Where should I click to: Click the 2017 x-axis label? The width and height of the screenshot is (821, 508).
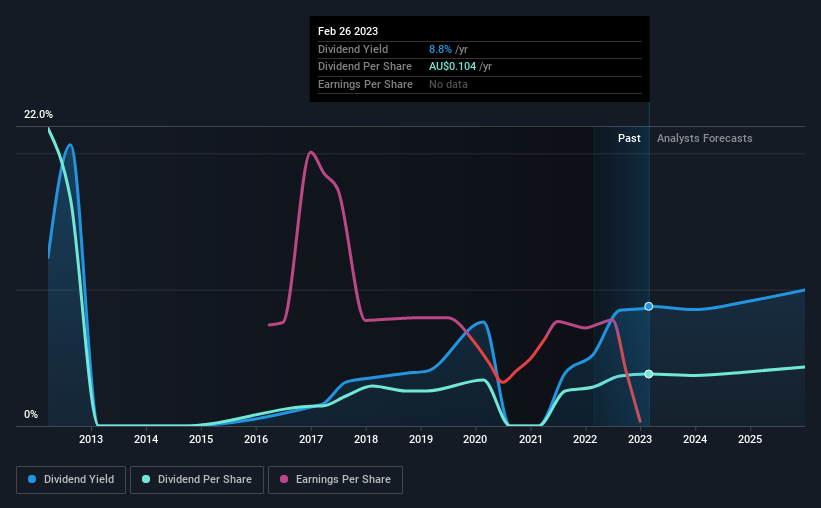(310, 439)
